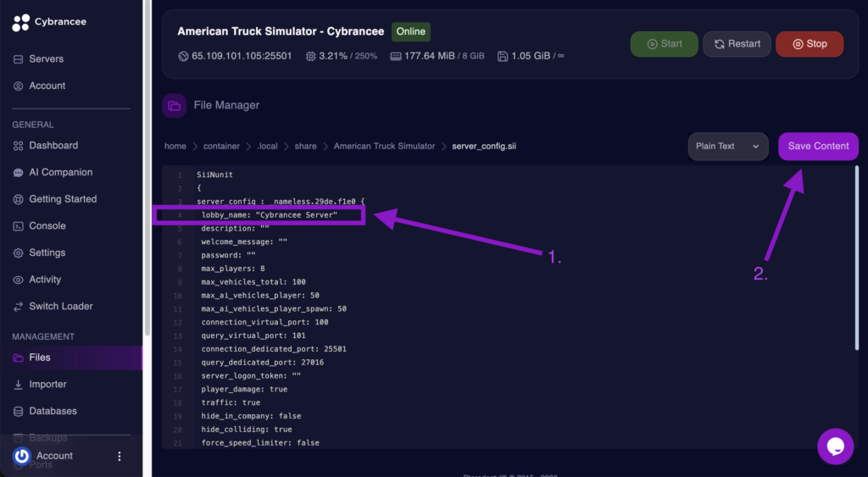Click the max_vehicles_total: 100 line

point(253,281)
